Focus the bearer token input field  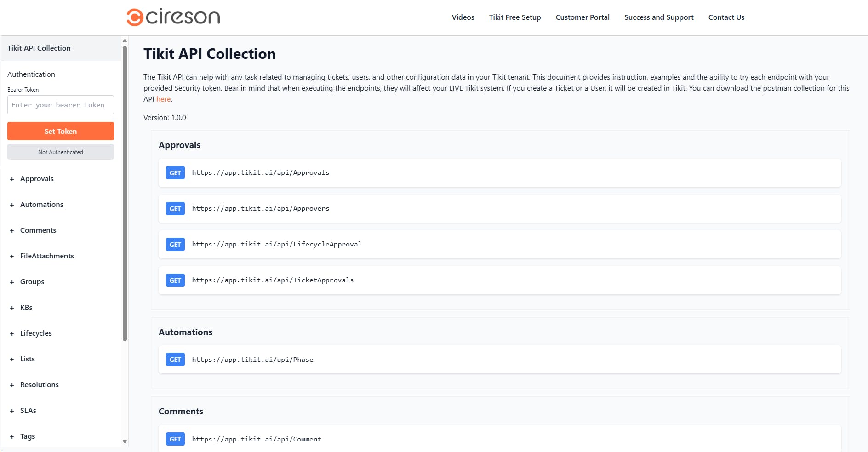(61, 105)
